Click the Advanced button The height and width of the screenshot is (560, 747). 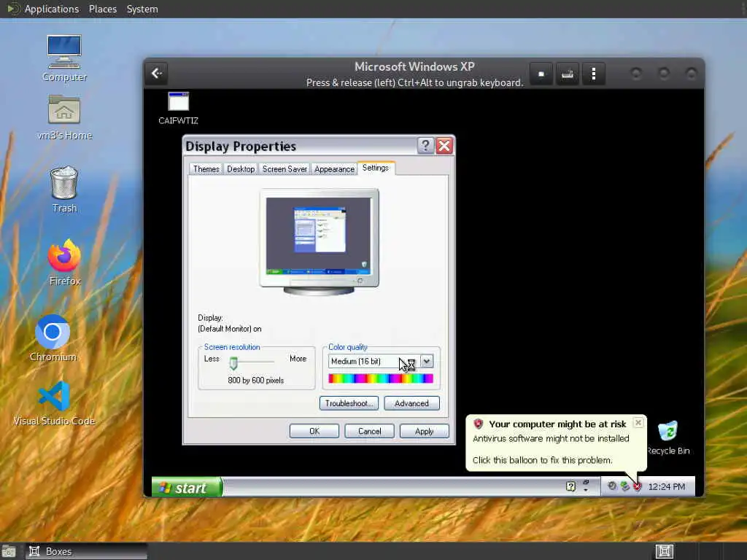[411, 403]
